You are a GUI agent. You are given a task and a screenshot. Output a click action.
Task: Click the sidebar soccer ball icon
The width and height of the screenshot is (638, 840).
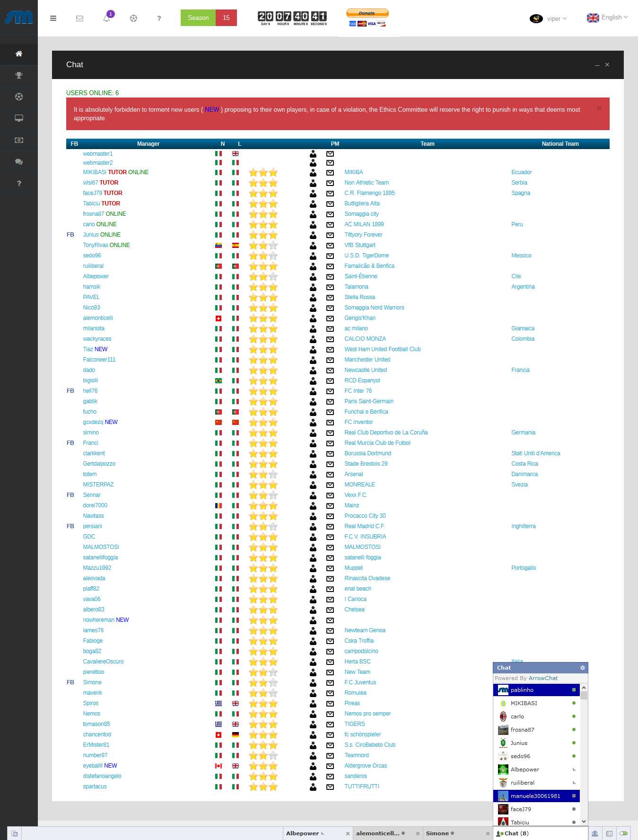19,97
